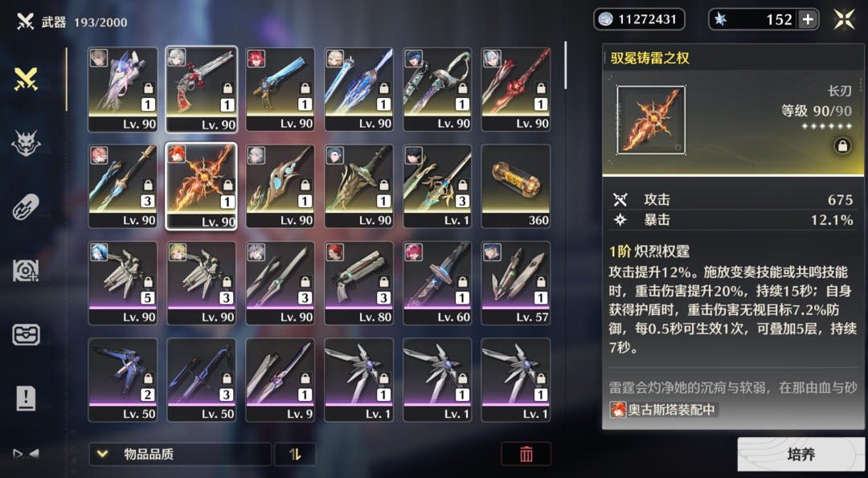Click the shell credit currency counter 11272431
The height and width of the screenshot is (478, 868).
pyautogui.click(x=640, y=19)
